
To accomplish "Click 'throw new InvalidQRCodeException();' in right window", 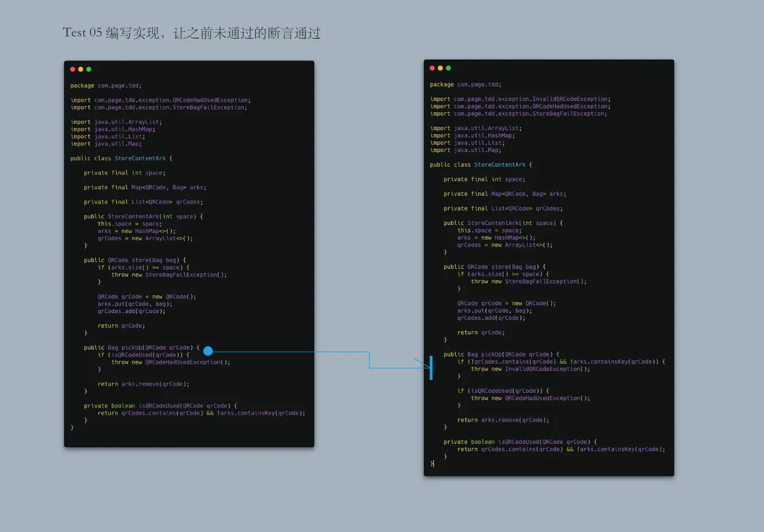I will coord(530,369).
